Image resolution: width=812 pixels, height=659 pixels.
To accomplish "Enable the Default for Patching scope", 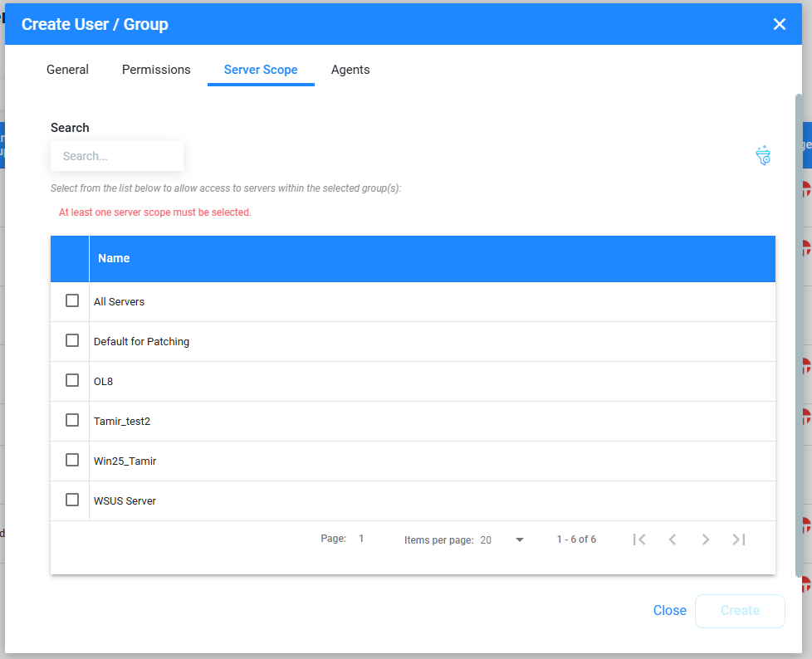I will point(72,340).
